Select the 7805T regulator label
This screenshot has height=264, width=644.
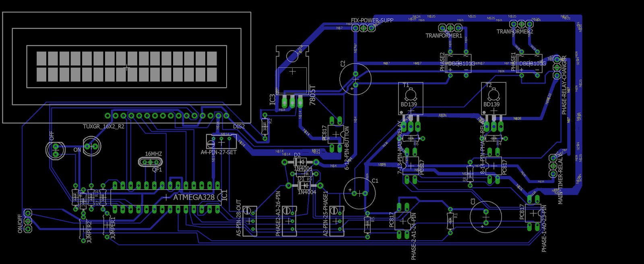pos(313,95)
